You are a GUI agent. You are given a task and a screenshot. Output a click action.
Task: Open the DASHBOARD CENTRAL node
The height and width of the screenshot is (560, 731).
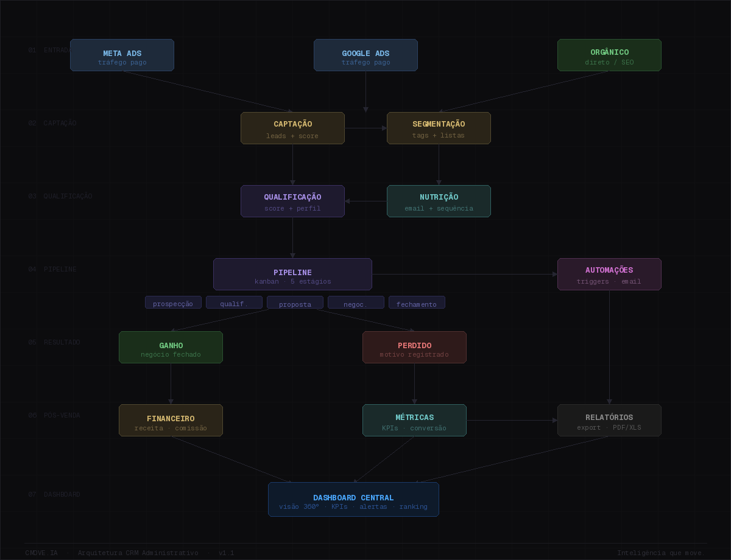(353, 500)
